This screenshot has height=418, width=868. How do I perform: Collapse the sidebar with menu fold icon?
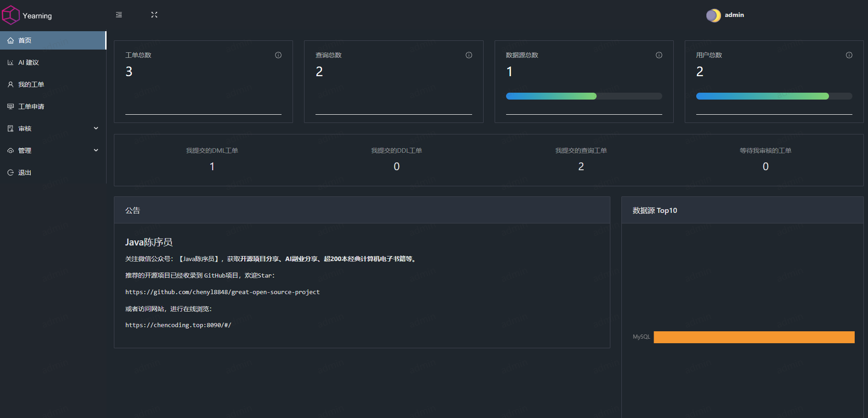point(119,15)
